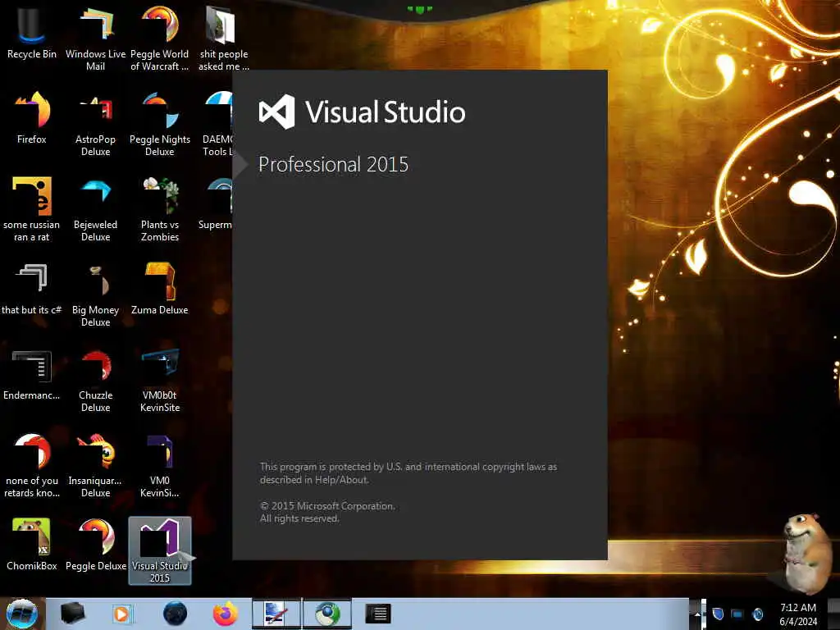Select the VM0 KevinSi... desktop icon
This screenshot has width=840, height=630.
point(160,464)
